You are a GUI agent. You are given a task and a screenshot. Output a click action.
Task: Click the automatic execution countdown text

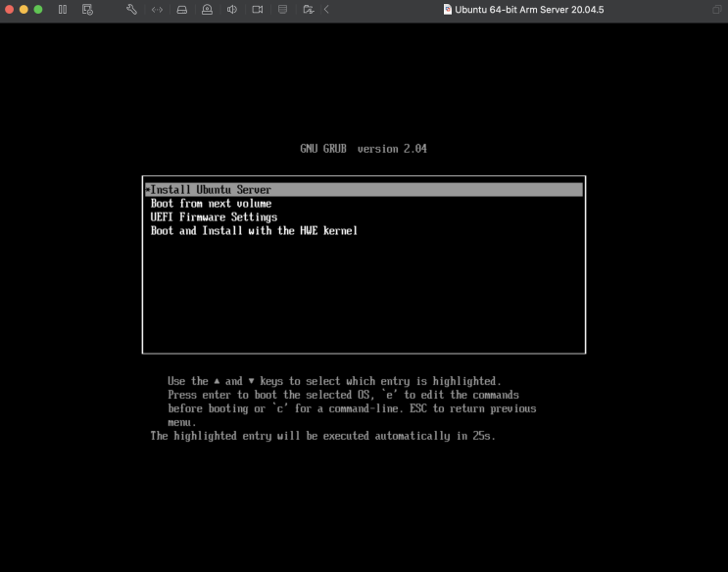point(323,436)
